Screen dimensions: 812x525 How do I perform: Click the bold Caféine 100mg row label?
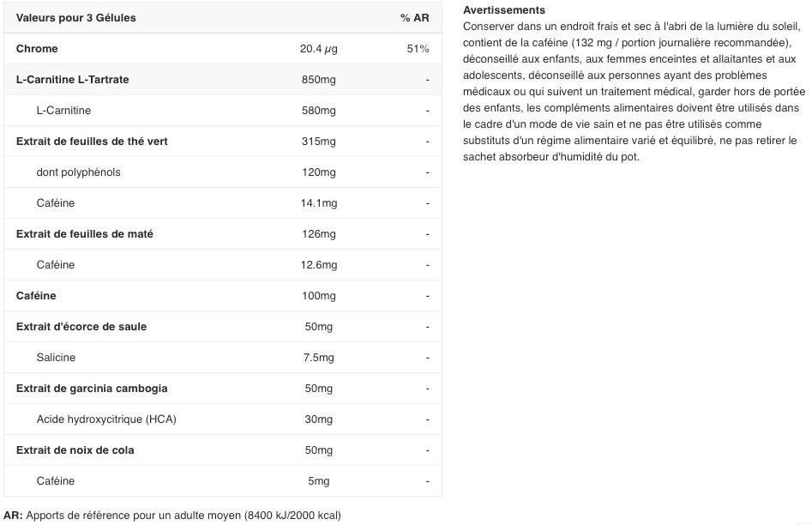pyautogui.click(x=36, y=296)
